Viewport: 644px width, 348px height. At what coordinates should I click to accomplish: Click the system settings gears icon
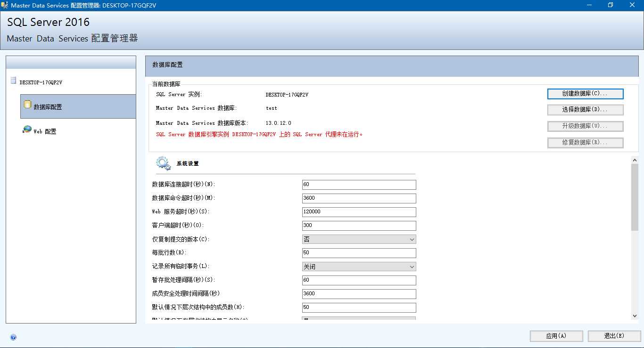(163, 163)
